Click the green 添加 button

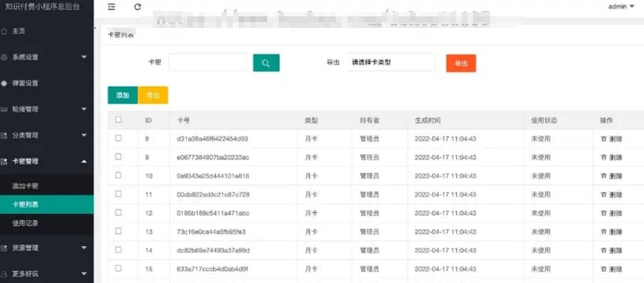[123, 95]
